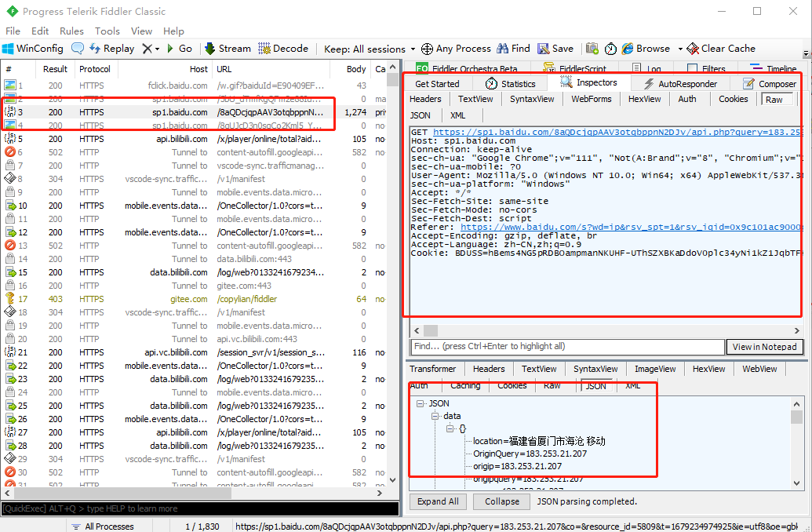Click the JS icon of session 3
Image resolution: width=812 pixels, height=532 pixels.
point(9,112)
